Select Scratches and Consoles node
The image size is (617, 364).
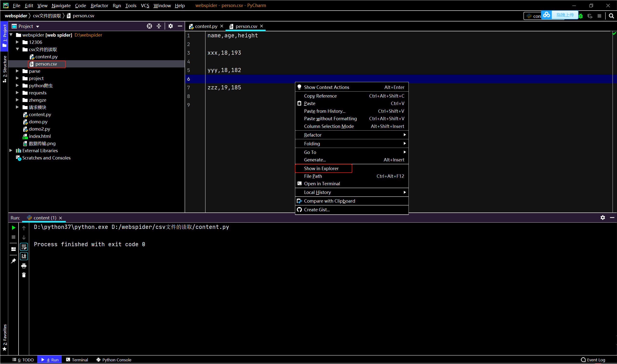(46, 158)
